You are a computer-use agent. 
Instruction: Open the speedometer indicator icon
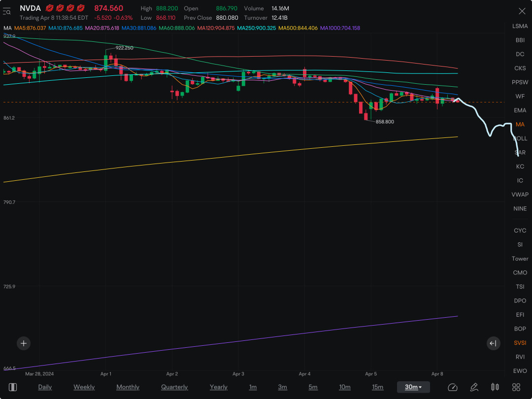click(x=453, y=387)
